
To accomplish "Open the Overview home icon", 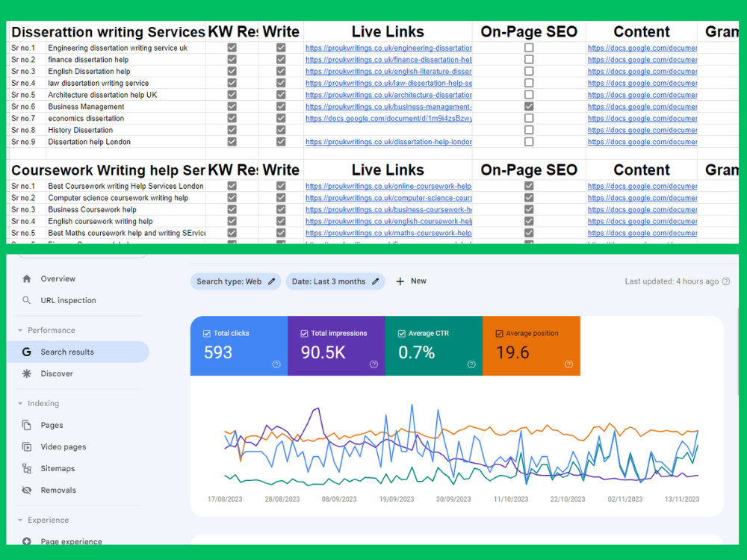I will pyautogui.click(x=27, y=279).
